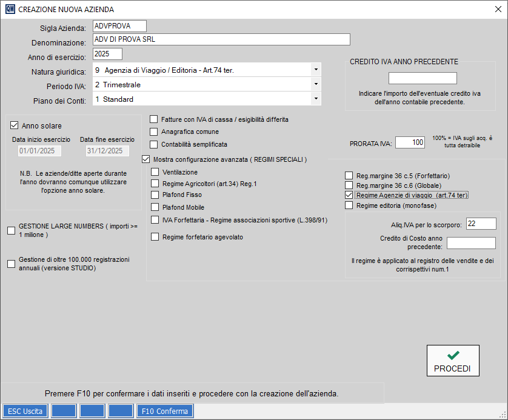Disable Regime Agenzie di viaggio checkbox
The image size is (508, 420).
[x=349, y=195]
